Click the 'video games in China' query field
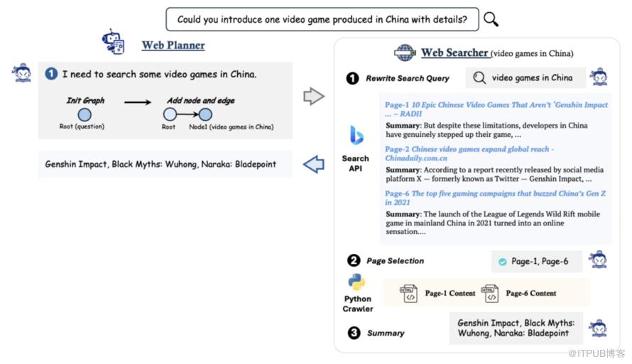This screenshot has width=632, height=364. [531, 78]
